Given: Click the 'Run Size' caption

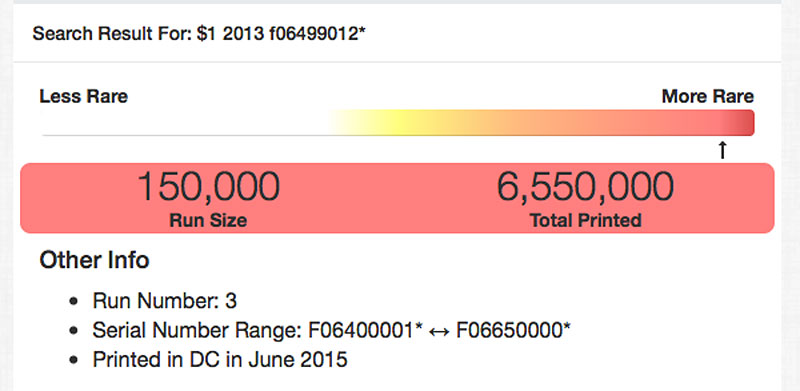Looking at the screenshot, I should [x=208, y=220].
